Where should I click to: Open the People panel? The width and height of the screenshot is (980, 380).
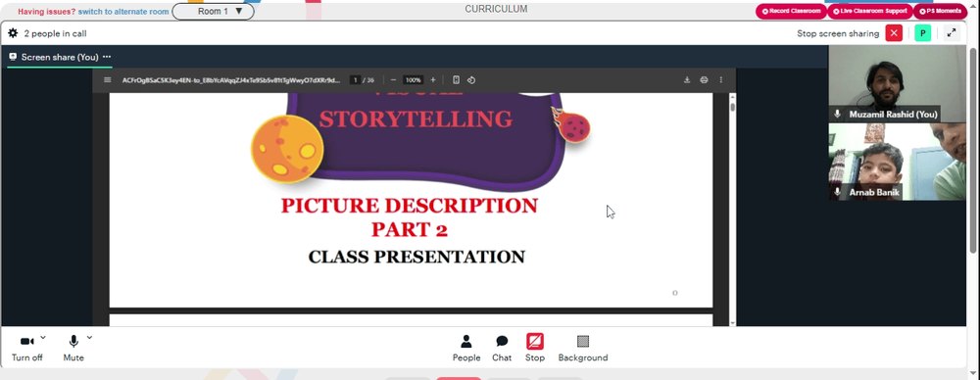point(466,348)
